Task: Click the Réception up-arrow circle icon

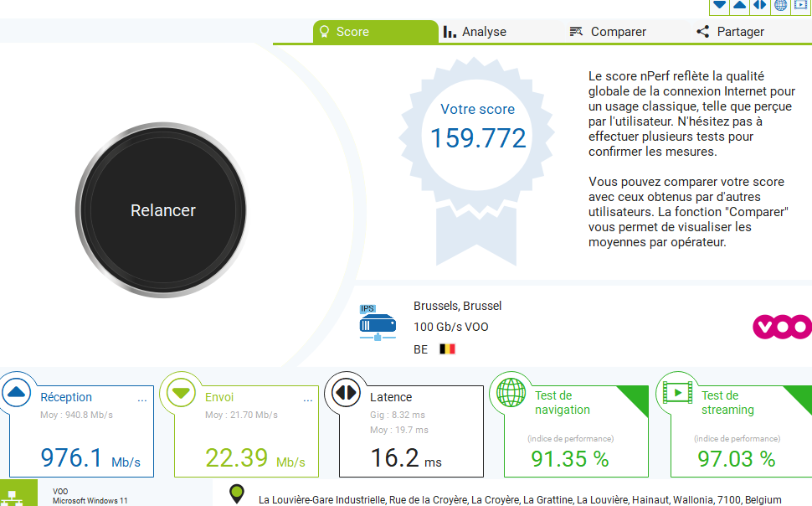Action: pyautogui.click(x=16, y=392)
